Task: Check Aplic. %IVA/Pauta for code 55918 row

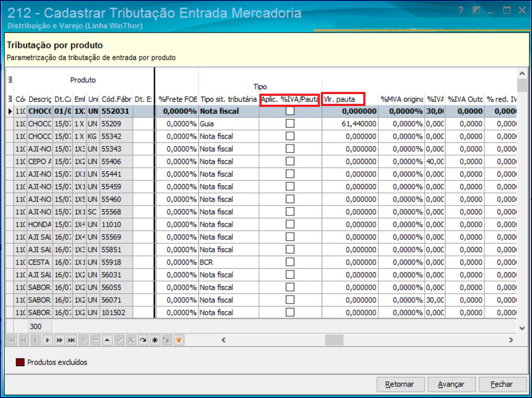Action: click(x=290, y=262)
